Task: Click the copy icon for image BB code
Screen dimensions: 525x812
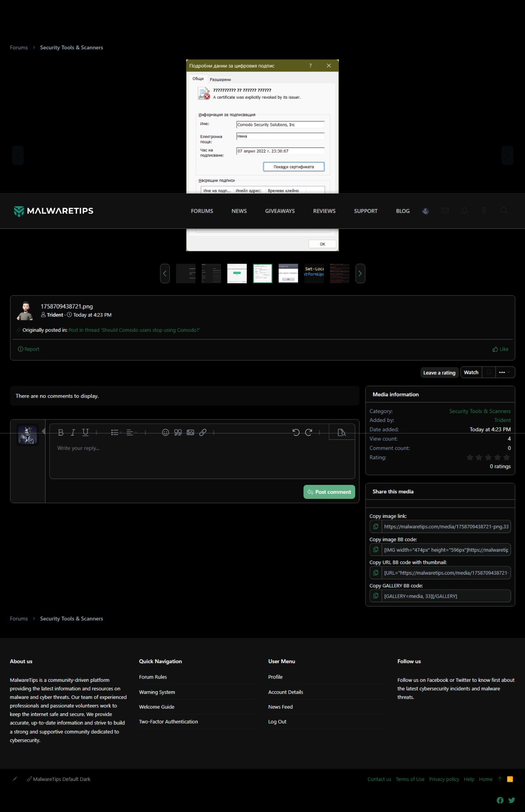Action: pyautogui.click(x=376, y=550)
